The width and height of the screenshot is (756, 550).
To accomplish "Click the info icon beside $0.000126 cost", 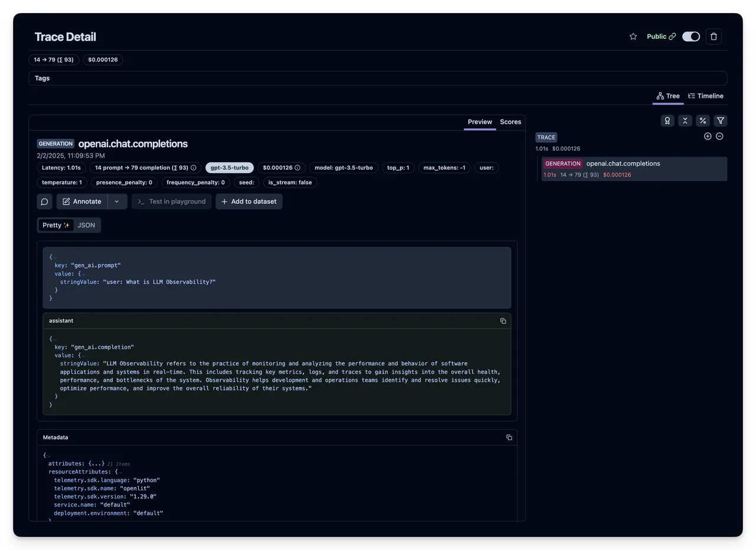I will coord(297,168).
